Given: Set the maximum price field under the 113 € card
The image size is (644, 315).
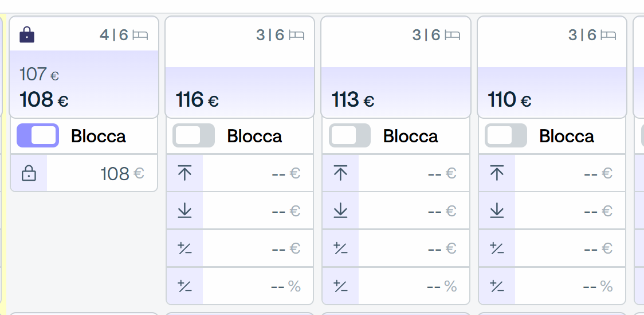Looking at the screenshot, I should tap(414, 173).
